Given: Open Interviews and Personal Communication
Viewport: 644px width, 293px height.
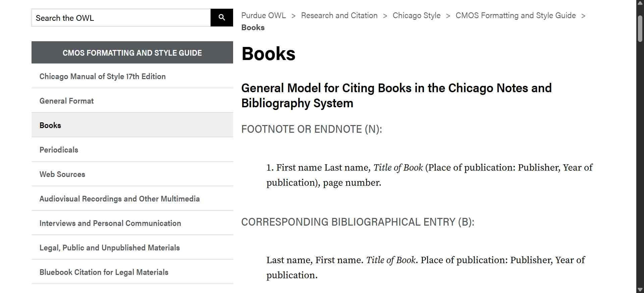Looking at the screenshot, I should (110, 223).
